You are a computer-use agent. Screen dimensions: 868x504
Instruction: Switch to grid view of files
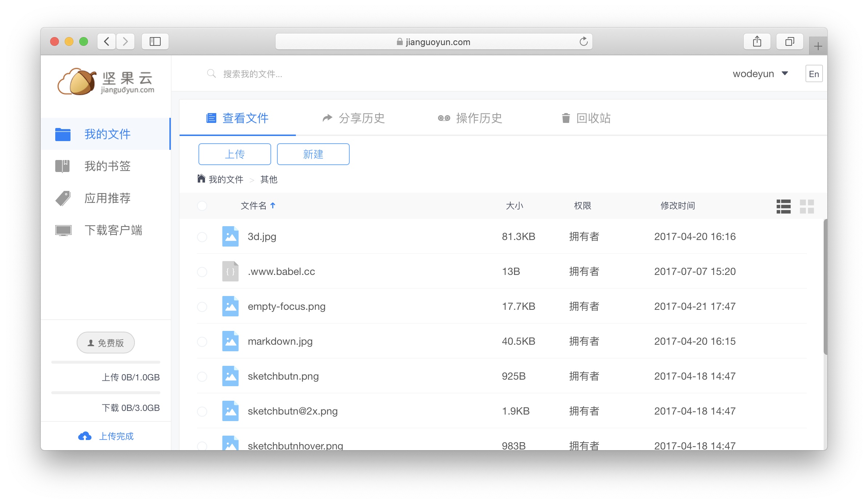click(x=808, y=206)
